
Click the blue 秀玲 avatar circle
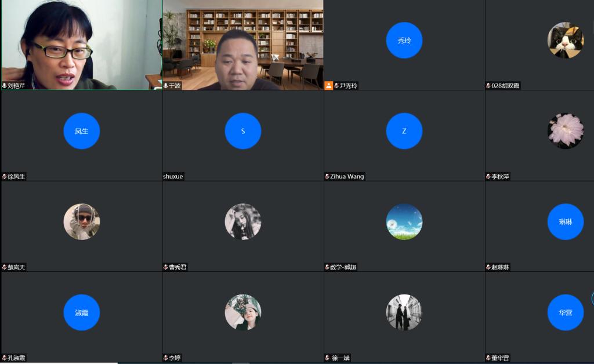click(404, 40)
